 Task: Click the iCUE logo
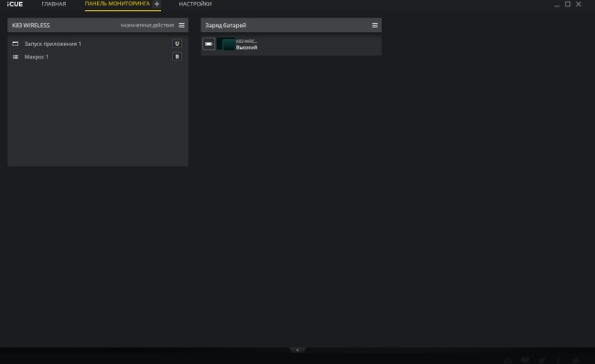coord(15,5)
